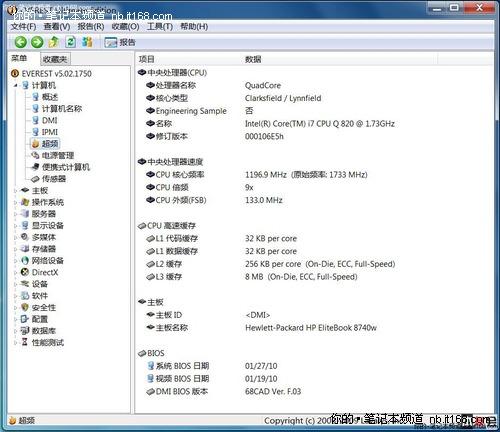
Task: Click the 安全性 shield icon
Action: (25, 307)
